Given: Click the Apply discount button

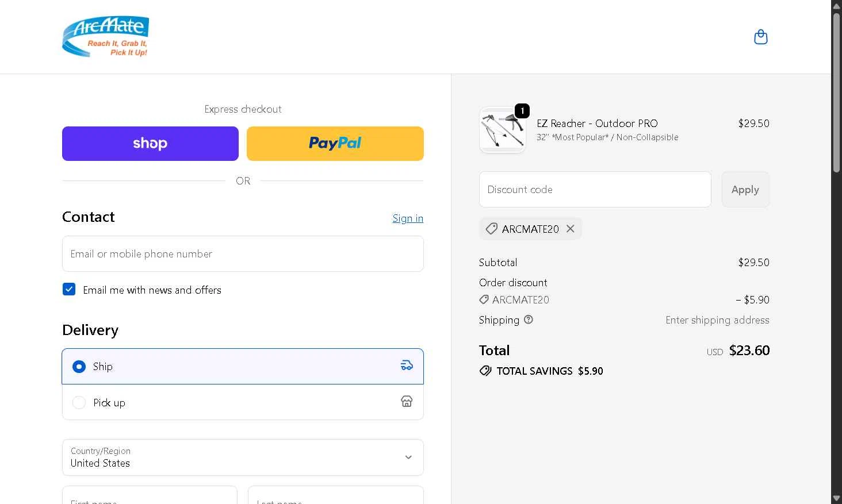Looking at the screenshot, I should (x=745, y=190).
